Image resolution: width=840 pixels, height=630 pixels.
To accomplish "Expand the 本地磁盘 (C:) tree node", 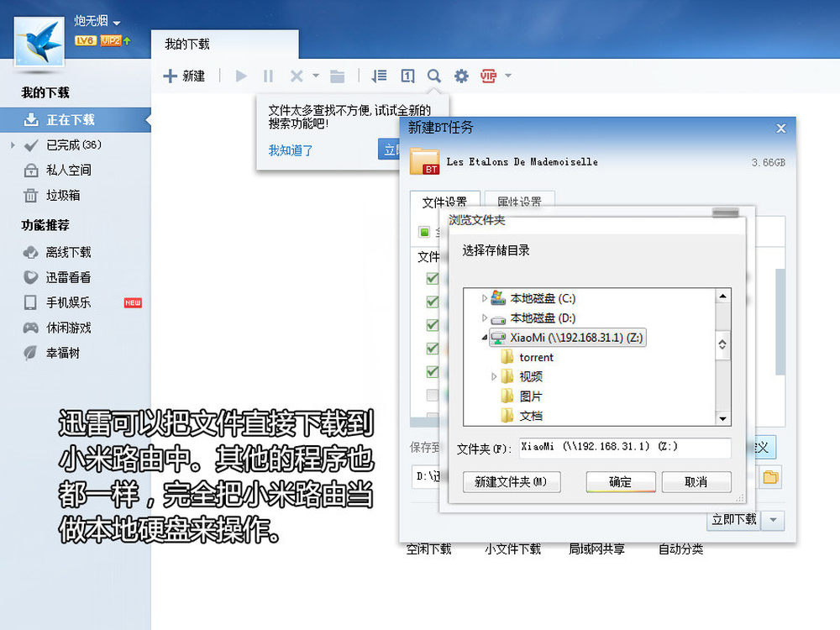I will coord(485,298).
